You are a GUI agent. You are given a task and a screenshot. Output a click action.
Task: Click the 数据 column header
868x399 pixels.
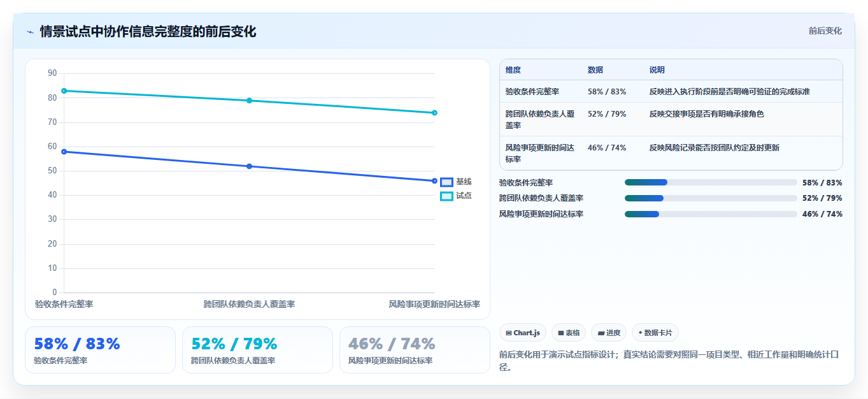(x=595, y=70)
